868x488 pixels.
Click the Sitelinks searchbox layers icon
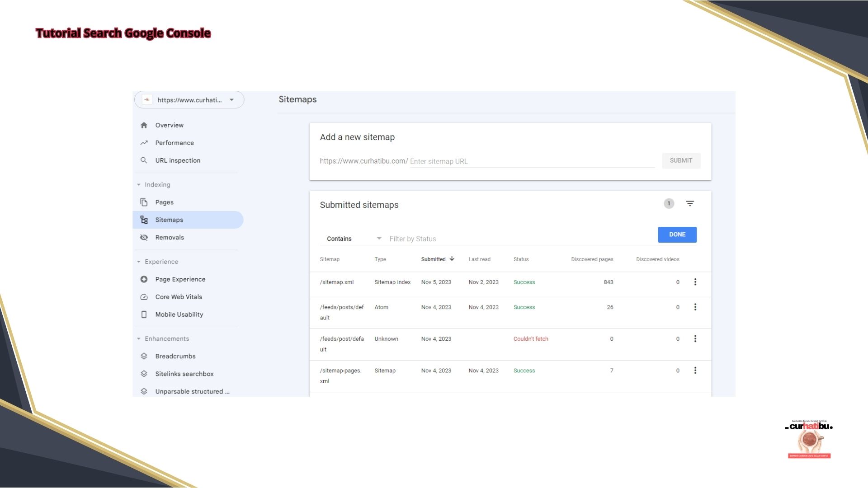[x=144, y=374]
